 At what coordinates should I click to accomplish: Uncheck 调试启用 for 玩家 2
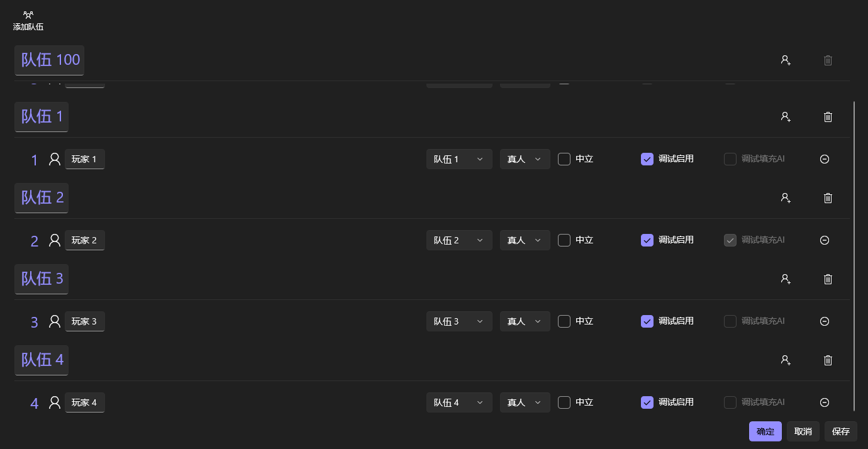click(x=647, y=240)
